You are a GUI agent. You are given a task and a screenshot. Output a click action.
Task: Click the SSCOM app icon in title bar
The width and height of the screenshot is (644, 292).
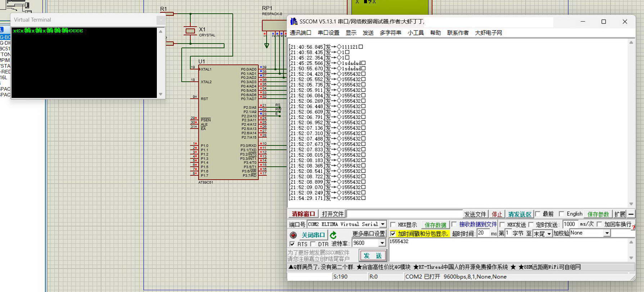[294, 22]
